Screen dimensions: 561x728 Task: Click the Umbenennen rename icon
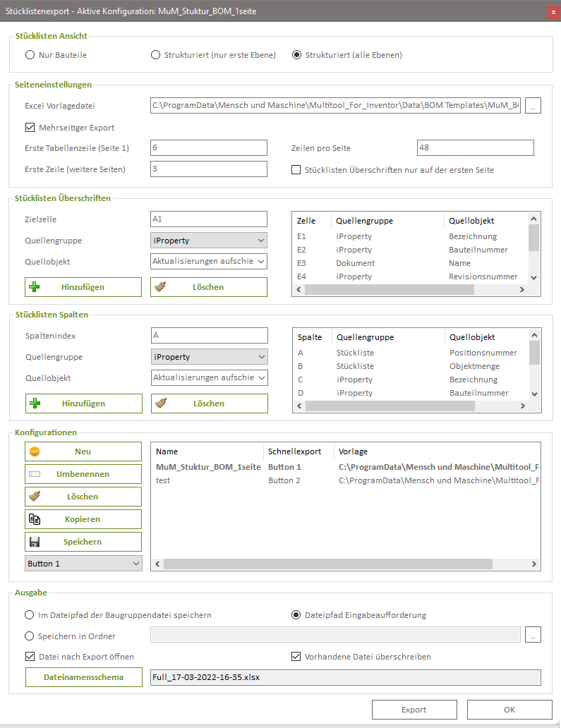(x=34, y=474)
